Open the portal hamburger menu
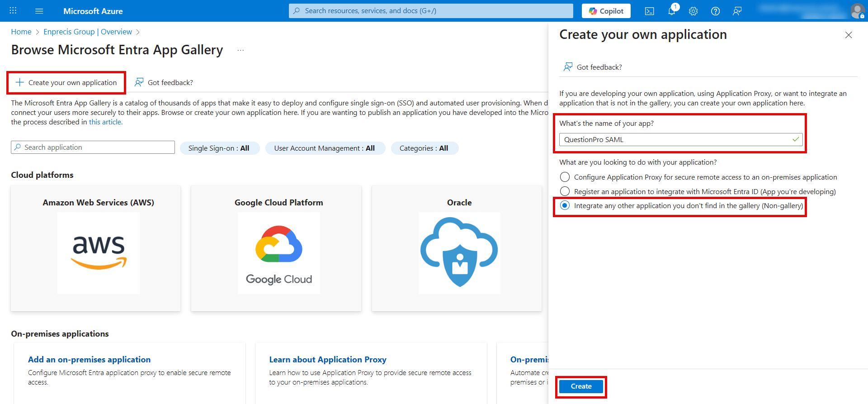This screenshot has height=404, width=868. (x=39, y=11)
